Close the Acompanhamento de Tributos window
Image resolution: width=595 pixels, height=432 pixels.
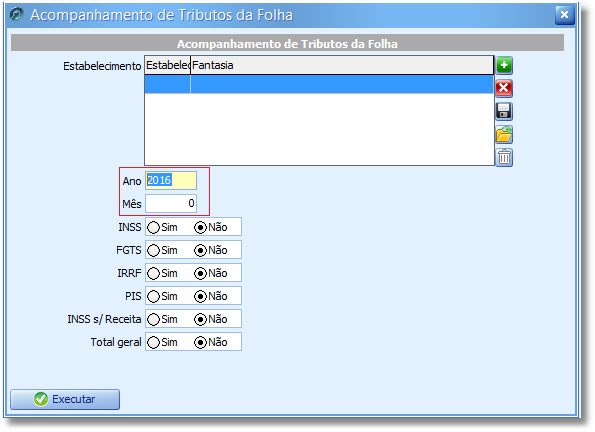tap(564, 15)
